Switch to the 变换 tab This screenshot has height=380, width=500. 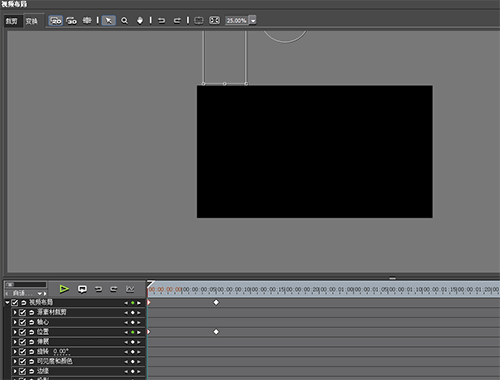32,21
